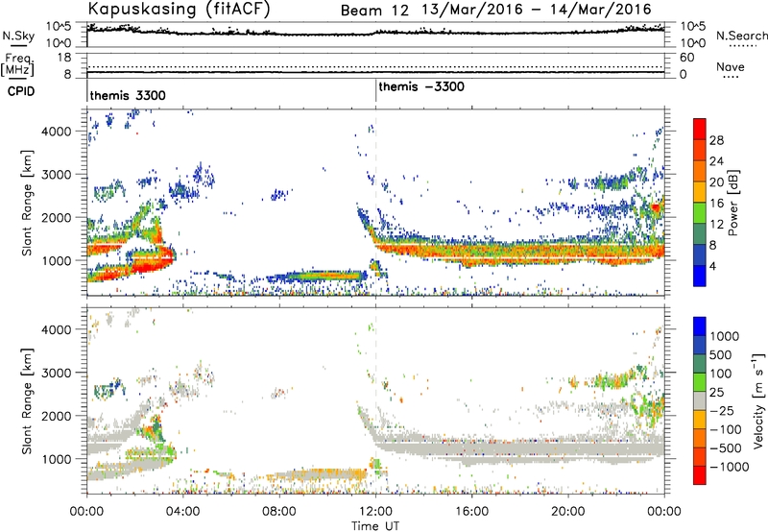Pick the blue top velocity colorbar segment
The width and height of the screenshot is (768, 532).
[x=700, y=326]
